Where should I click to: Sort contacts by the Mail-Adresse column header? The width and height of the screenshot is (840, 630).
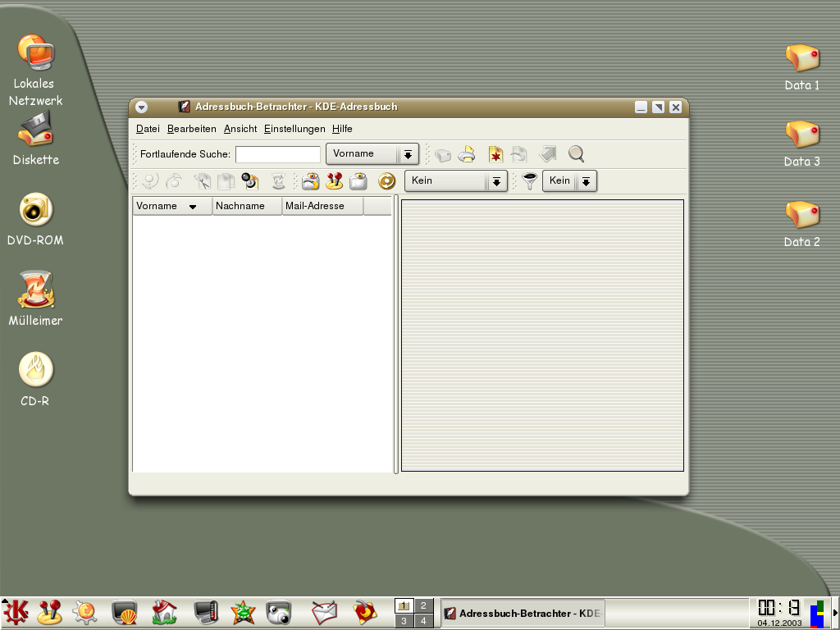[323, 206]
